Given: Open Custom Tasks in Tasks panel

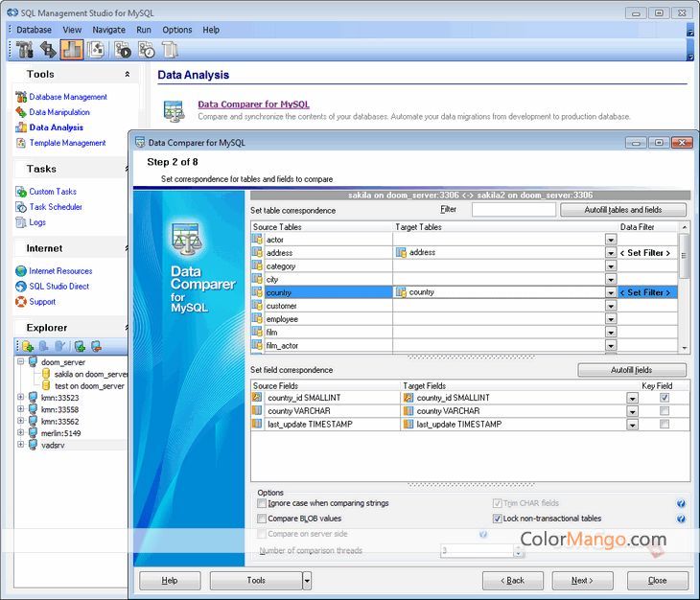Looking at the screenshot, I should coord(53,192).
